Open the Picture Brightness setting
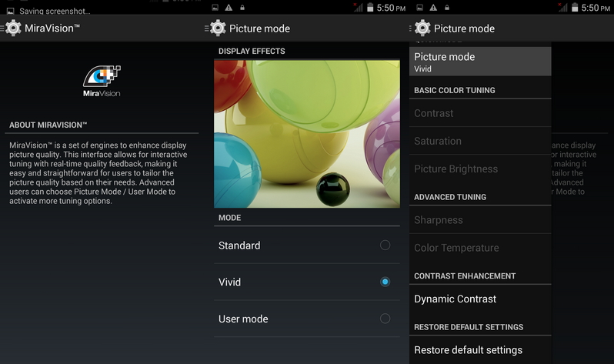 480,169
